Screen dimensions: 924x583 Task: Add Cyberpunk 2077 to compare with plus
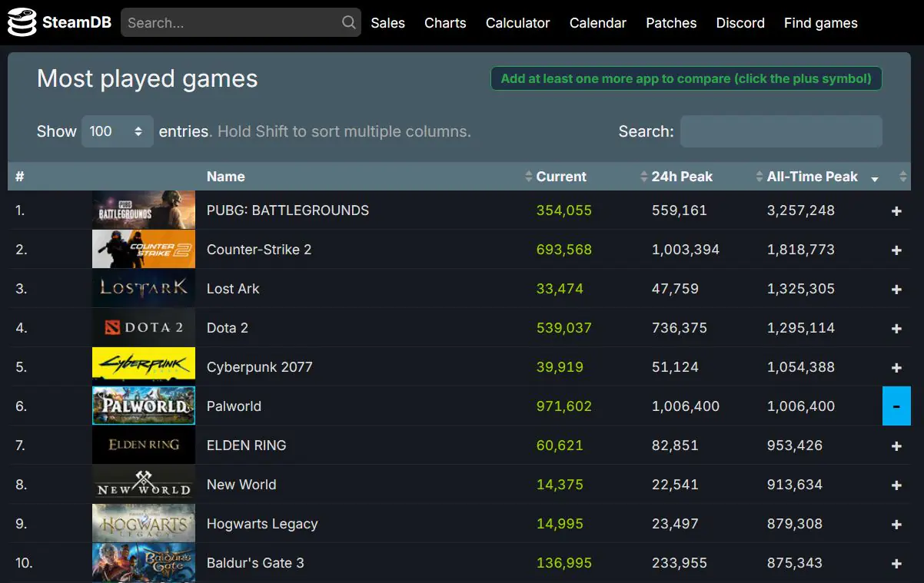[x=896, y=367]
